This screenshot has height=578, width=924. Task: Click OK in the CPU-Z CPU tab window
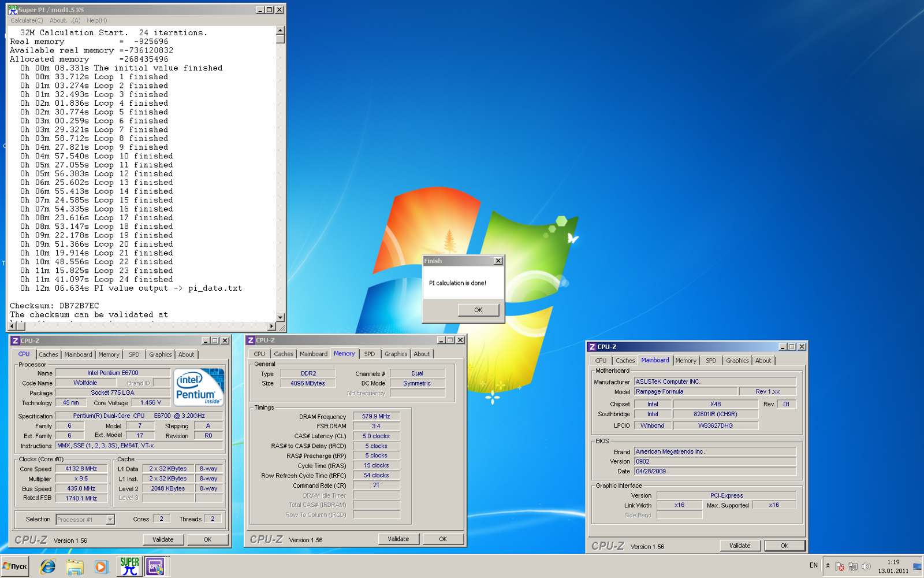click(207, 539)
